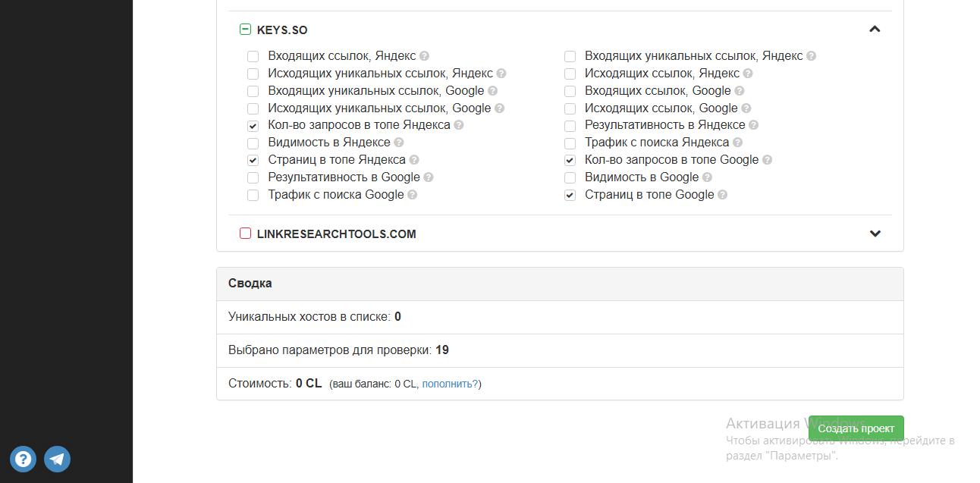Open the blue question mark help button

pos(23,459)
